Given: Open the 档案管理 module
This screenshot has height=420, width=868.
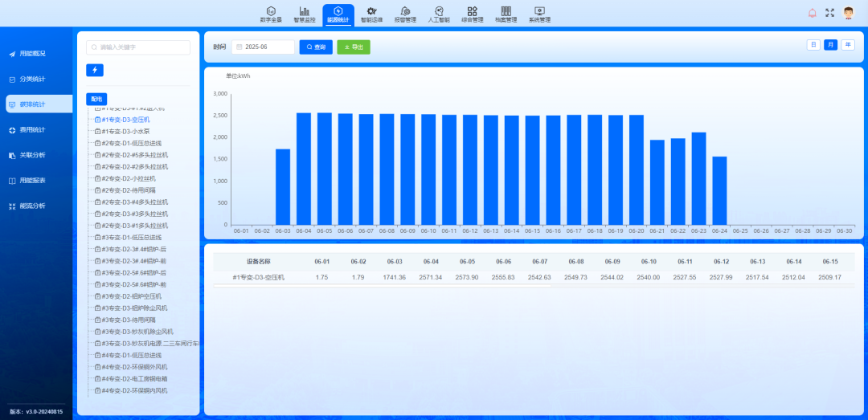Looking at the screenshot, I should [506, 14].
